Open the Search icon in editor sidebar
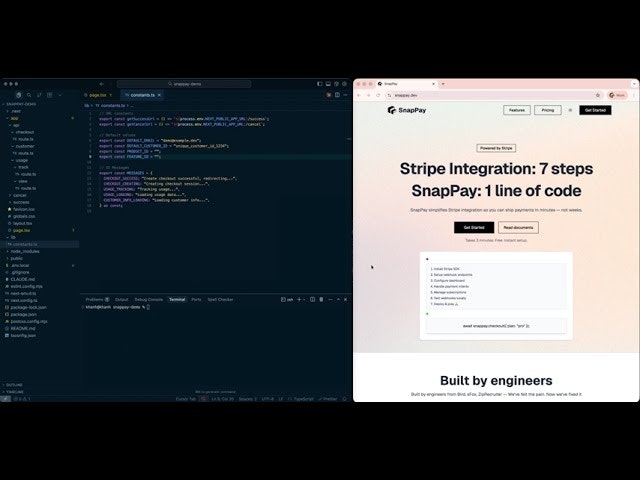This screenshot has width=640, height=480. (29, 95)
